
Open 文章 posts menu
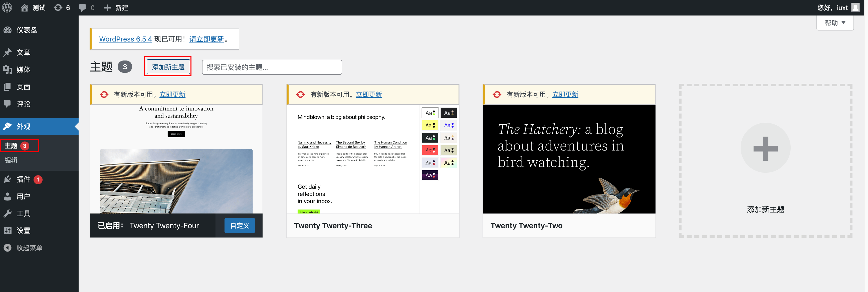[x=39, y=52]
